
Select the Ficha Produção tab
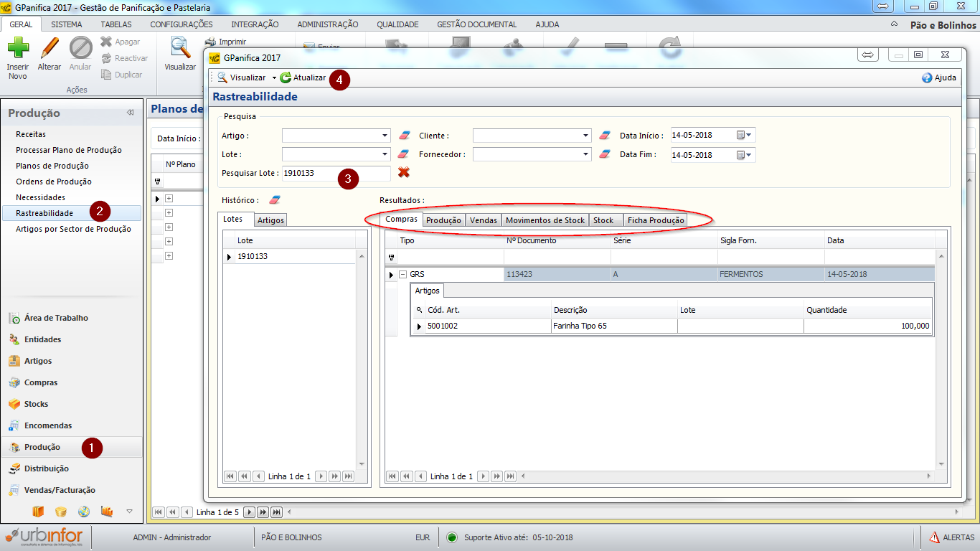coord(656,220)
